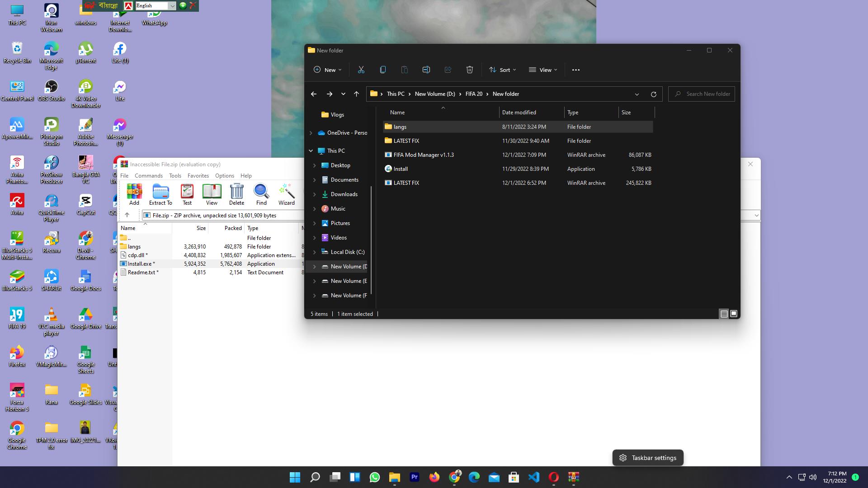Image resolution: width=868 pixels, height=488 pixels.
Task: Click the Cut icon in Explorer toolbar
Action: (x=361, y=70)
